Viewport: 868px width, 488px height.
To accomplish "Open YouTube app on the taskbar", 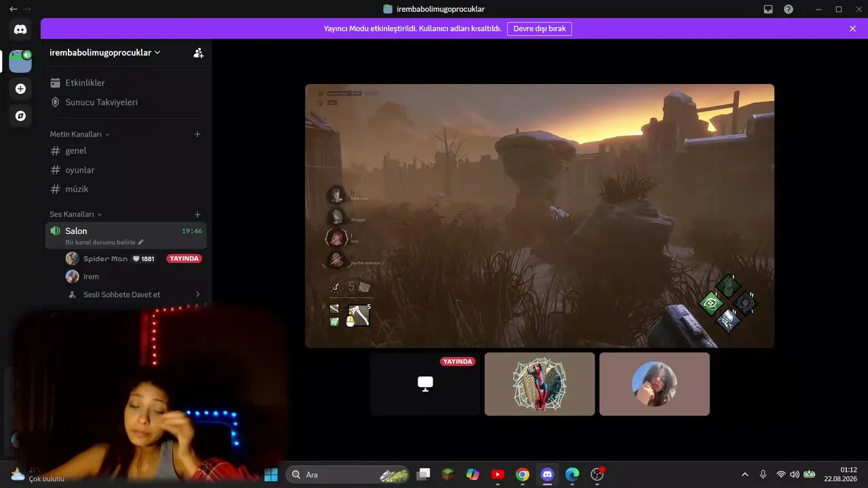I will (498, 474).
